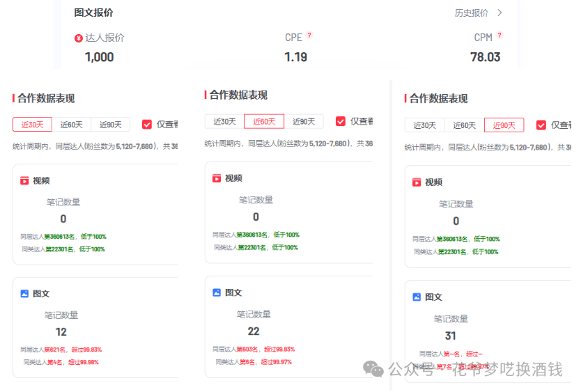
Task: Select 近60天 in the panel showing 31 image notes
Action: (x=464, y=125)
